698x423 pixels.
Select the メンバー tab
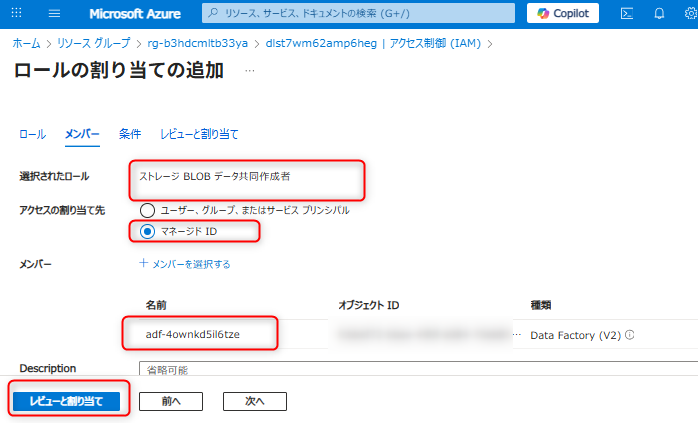point(82,134)
